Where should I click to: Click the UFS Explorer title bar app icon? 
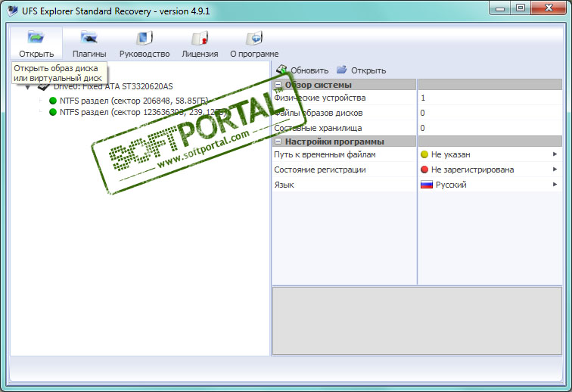click(12, 11)
